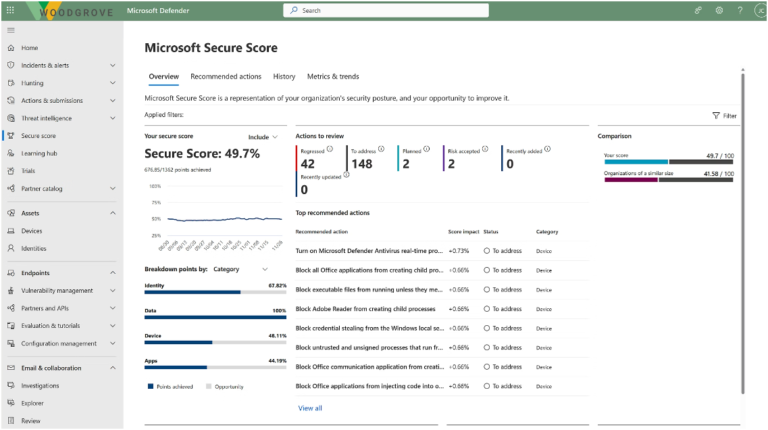The image size is (768, 430).
Task: Select To address status for Defender Antivirus row
Action: pos(504,251)
